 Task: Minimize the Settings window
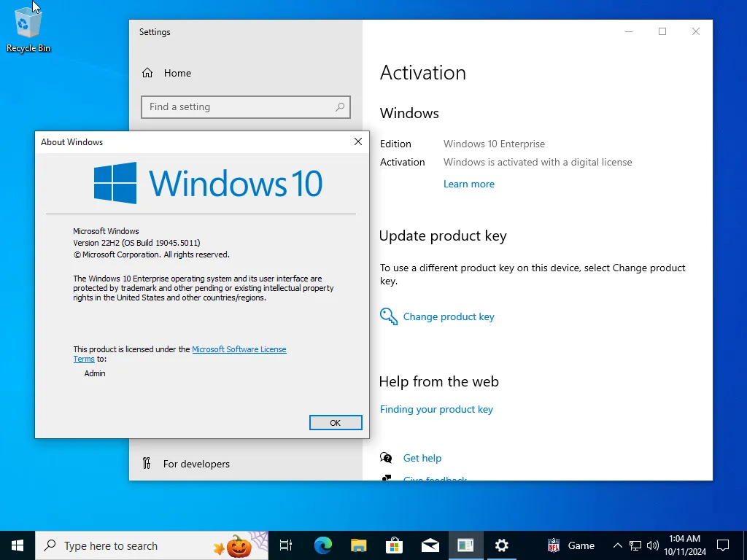tap(629, 31)
